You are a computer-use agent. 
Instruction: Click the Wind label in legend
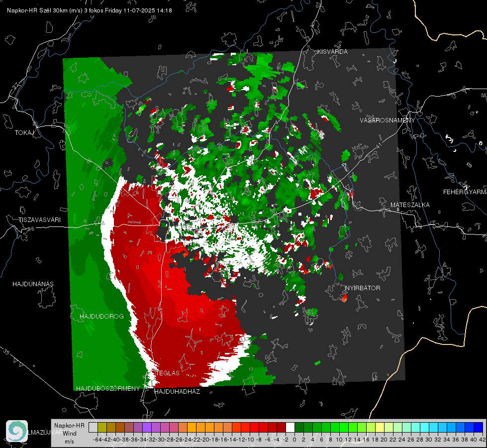coord(69,434)
